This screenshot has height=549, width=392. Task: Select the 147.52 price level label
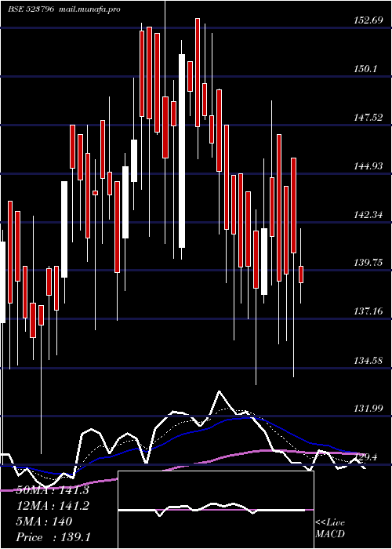(x=368, y=118)
